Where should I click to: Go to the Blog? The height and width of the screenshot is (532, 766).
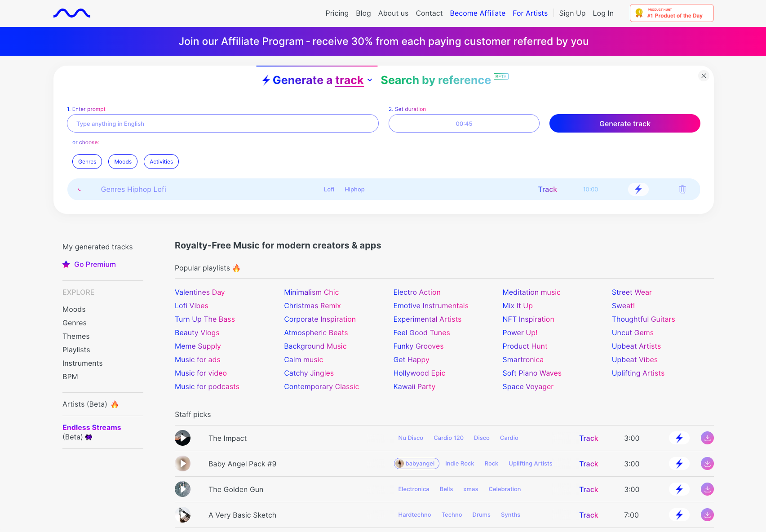363,13
